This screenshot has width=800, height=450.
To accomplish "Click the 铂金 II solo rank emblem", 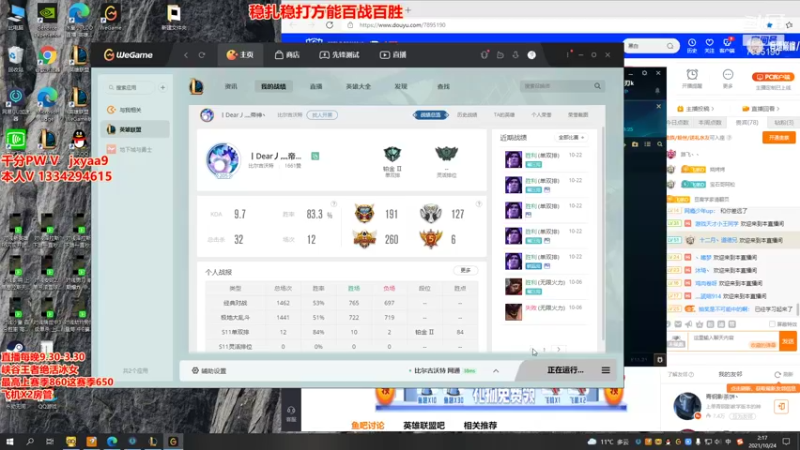I will pyautogui.click(x=392, y=155).
